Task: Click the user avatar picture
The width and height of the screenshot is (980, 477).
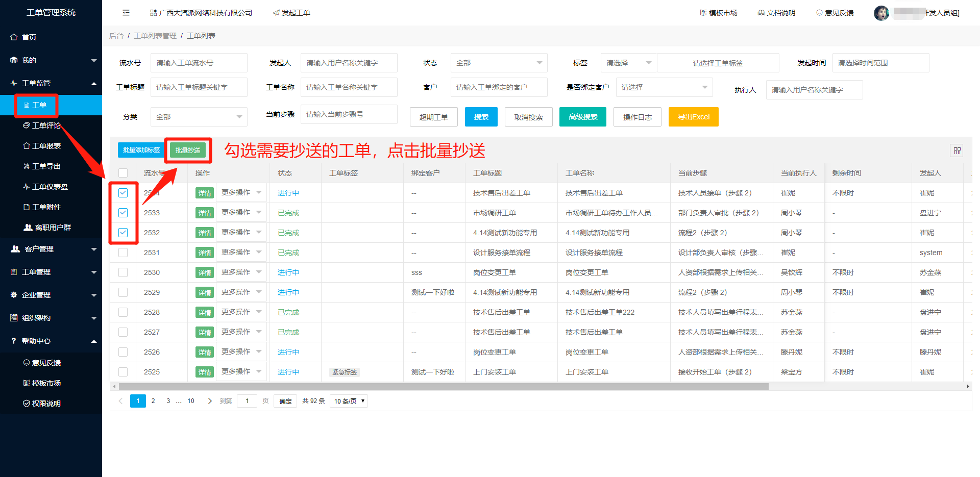Action: click(881, 13)
